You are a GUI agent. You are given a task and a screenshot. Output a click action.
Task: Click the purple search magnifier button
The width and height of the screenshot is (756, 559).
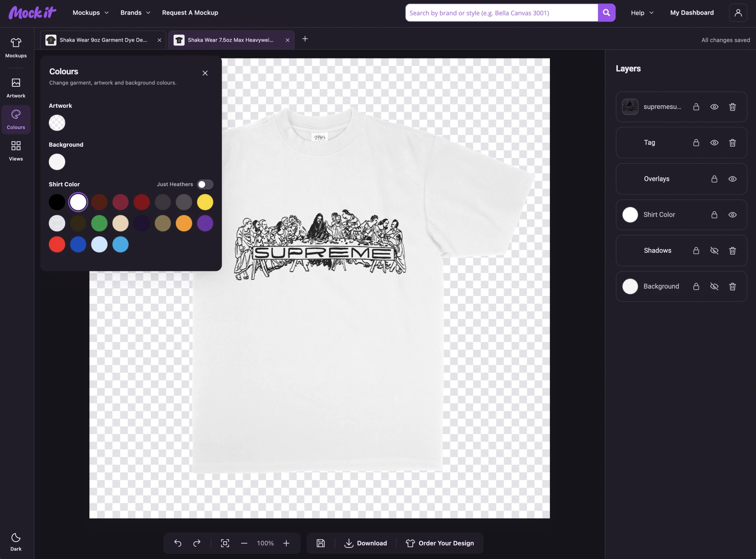point(606,13)
